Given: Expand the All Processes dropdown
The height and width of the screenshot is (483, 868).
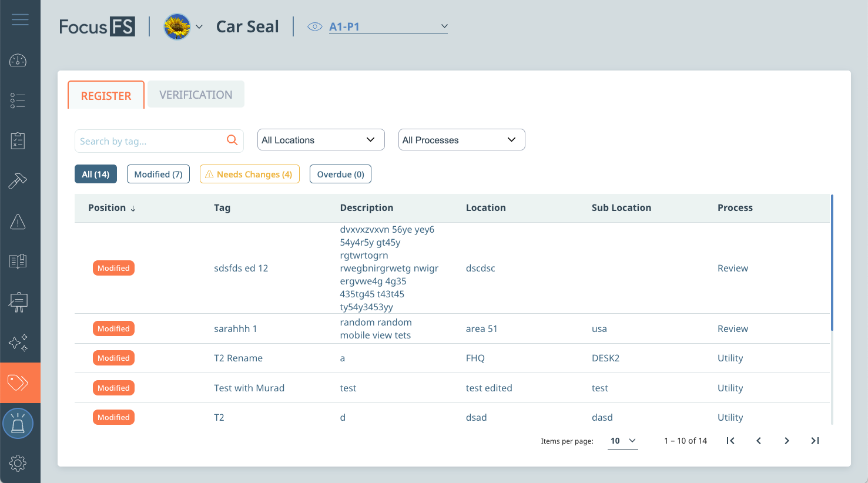Looking at the screenshot, I should point(461,140).
